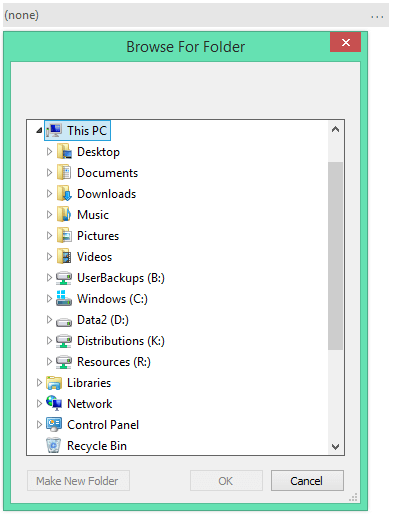Select the Windows (C:) label
Image resolution: width=393 pixels, height=514 pixels.
pos(112,299)
